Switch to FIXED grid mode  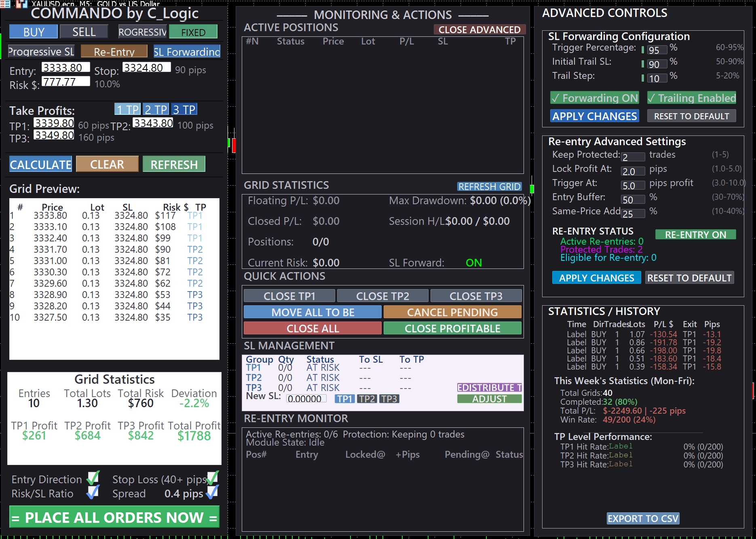pos(193,32)
